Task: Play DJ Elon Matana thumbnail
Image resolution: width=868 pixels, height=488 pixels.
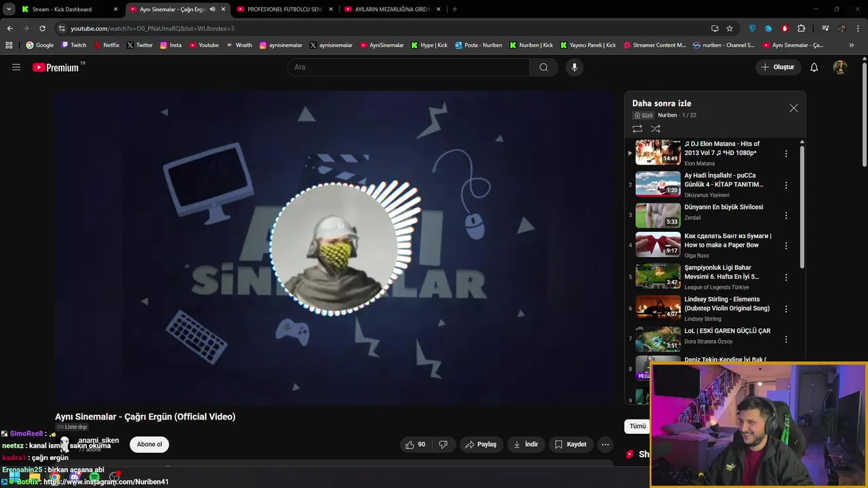Action: point(658,152)
